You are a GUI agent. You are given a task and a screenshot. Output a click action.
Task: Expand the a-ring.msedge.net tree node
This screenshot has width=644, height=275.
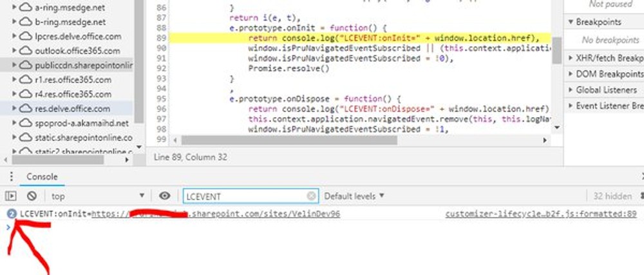pos(15,7)
